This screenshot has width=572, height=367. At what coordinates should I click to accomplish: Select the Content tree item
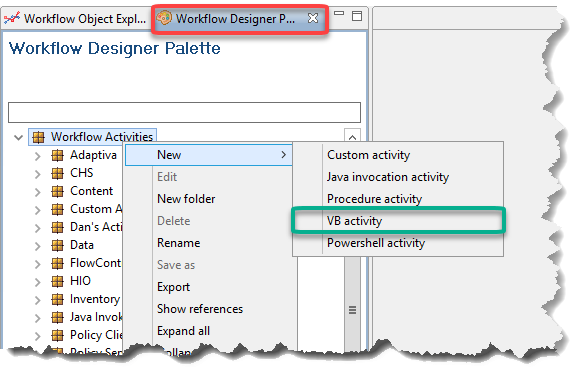coord(92,191)
